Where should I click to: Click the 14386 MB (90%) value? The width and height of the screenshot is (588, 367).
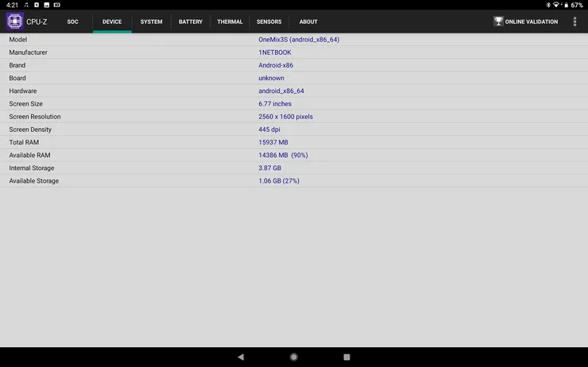pos(283,155)
